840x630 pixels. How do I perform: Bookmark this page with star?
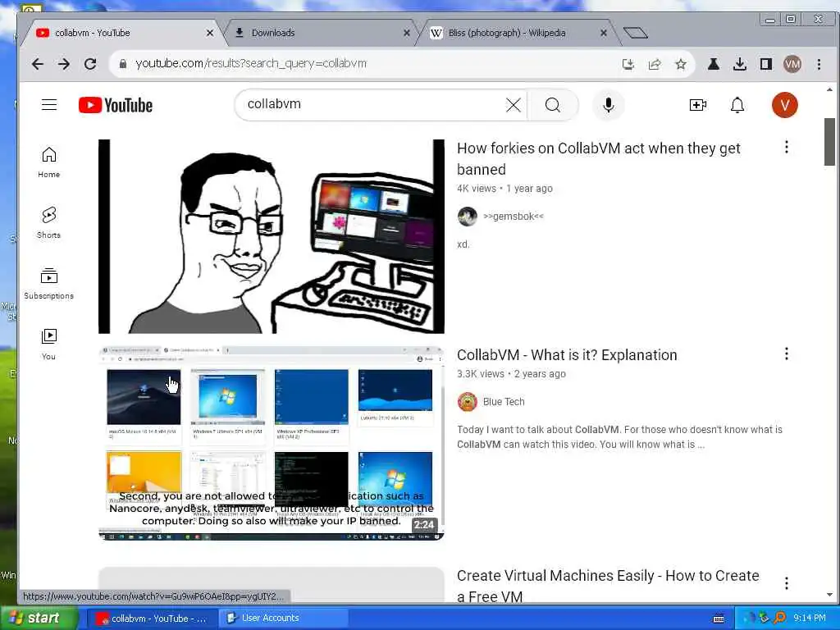[x=680, y=64]
